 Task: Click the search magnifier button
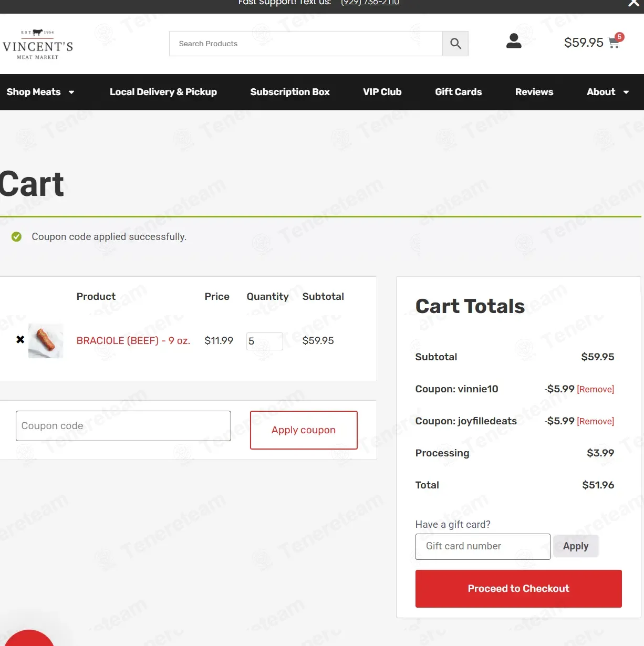[455, 44]
